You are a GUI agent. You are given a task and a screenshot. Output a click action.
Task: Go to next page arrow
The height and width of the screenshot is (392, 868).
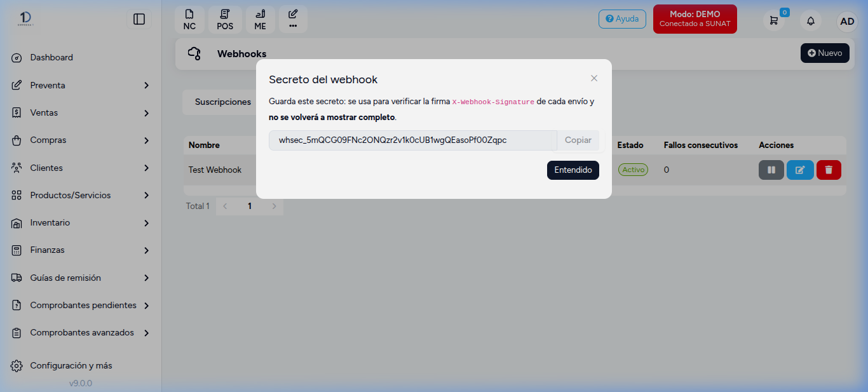tap(275, 206)
